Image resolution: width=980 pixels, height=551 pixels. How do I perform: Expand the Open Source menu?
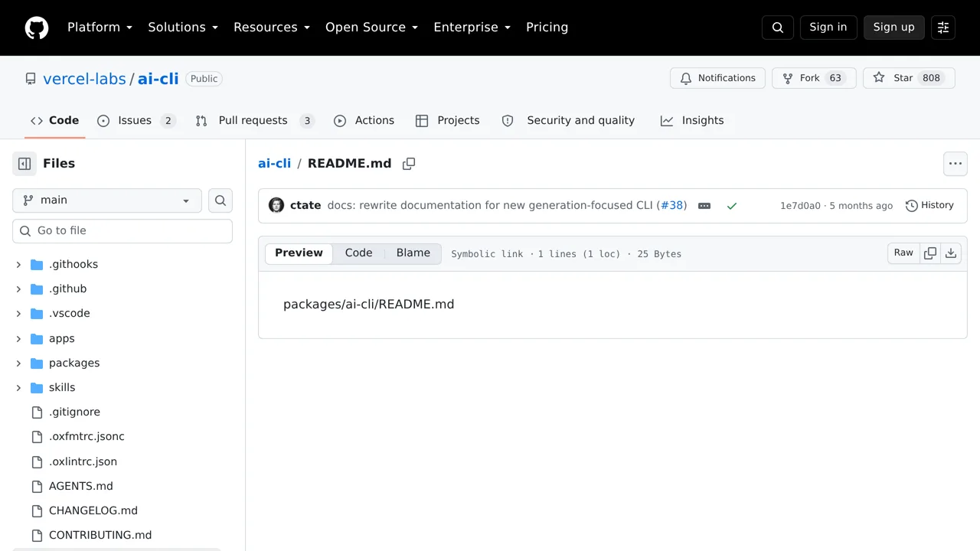[371, 28]
